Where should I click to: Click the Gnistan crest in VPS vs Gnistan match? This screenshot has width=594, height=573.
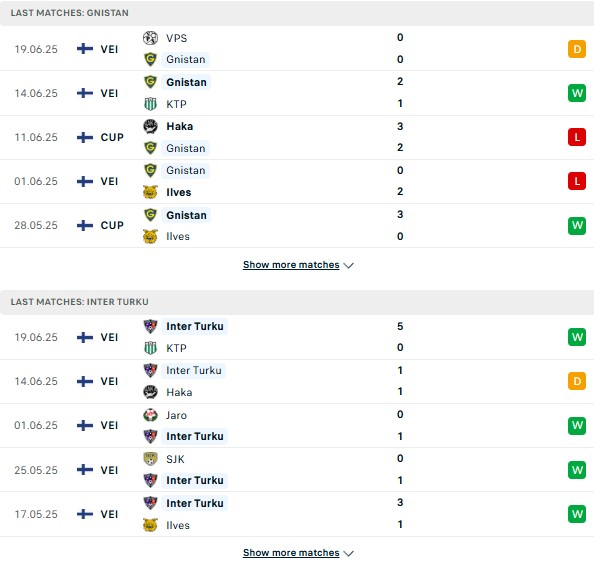click(150, 59)
